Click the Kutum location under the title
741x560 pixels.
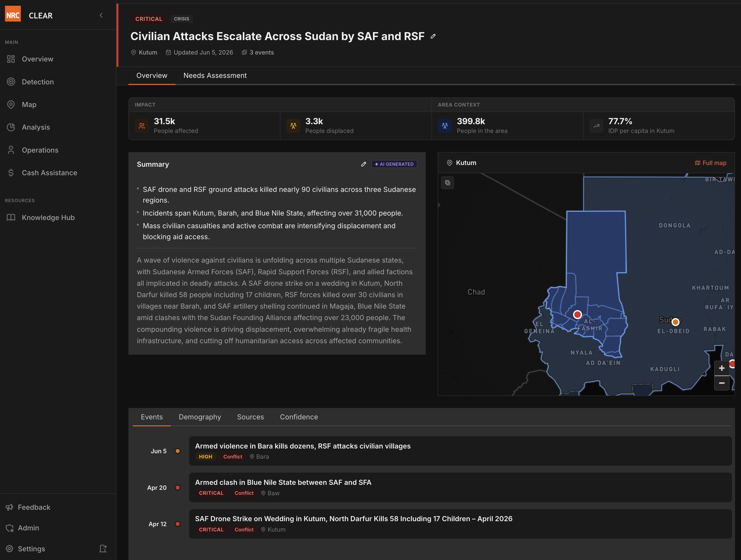tap(144, 52)
